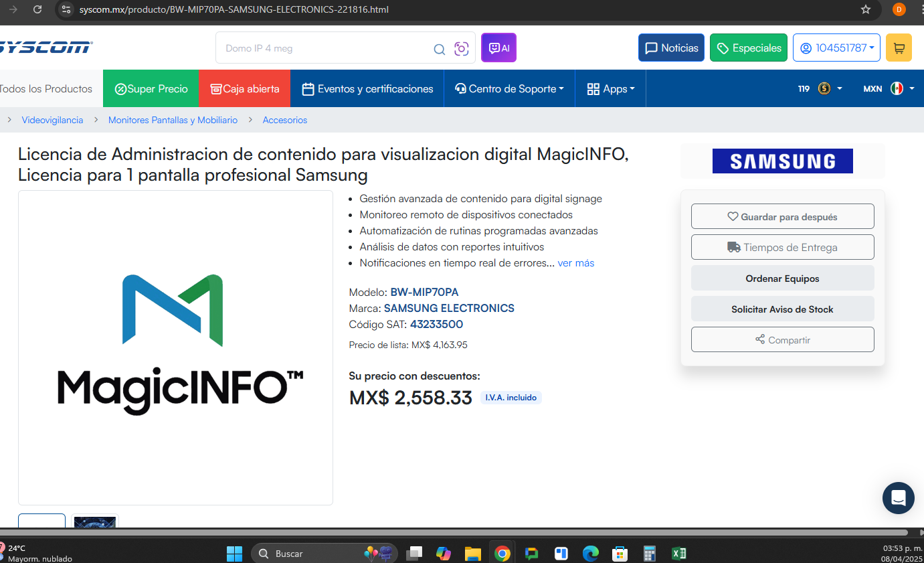Open the Accesorios breadcrumb link
This screenshot has height=563, width=924.
(x=285, y=120)
